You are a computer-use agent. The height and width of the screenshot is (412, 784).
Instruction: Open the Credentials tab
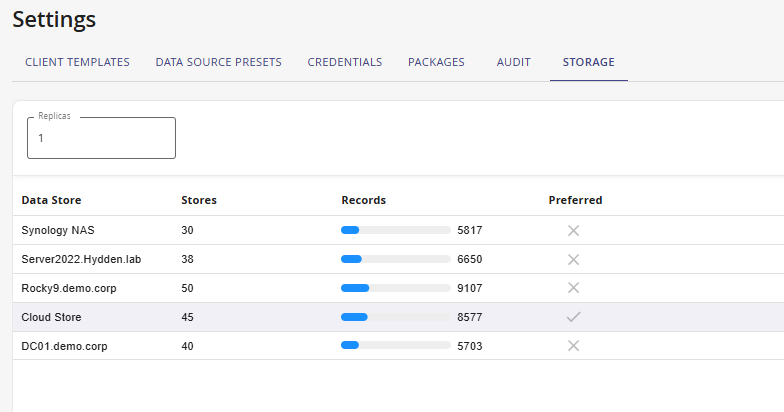tap(344, 62)
